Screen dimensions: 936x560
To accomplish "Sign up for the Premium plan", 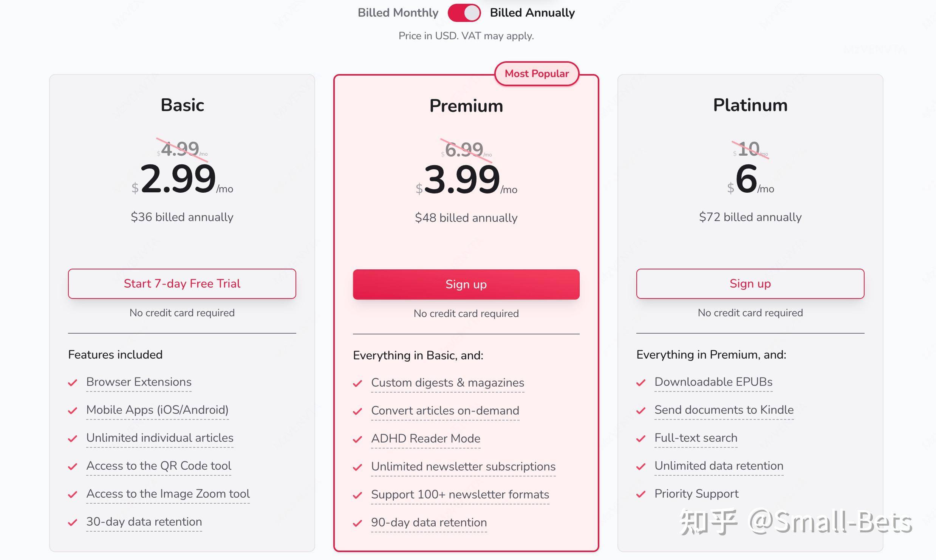I will [x=466, y=285].
